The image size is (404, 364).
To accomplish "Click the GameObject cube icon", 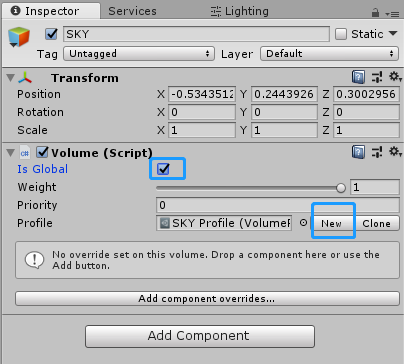I will click(19, 37).
